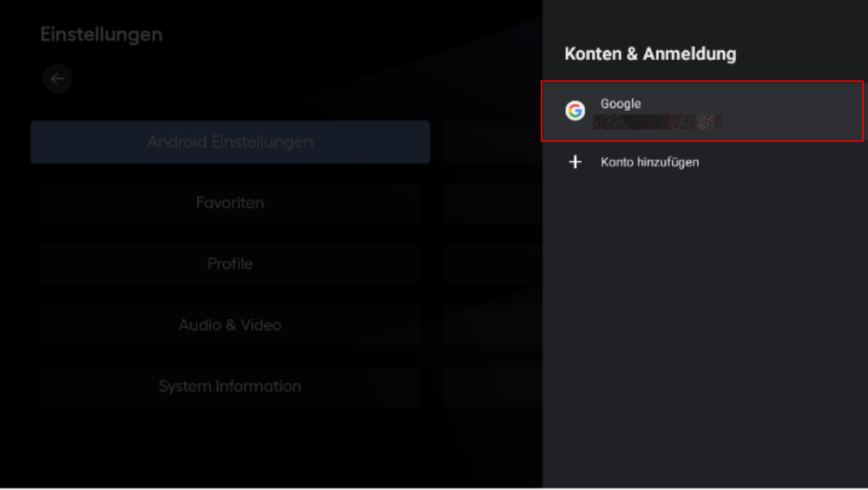Click the Einstellungen page title

tap(101, 35)
